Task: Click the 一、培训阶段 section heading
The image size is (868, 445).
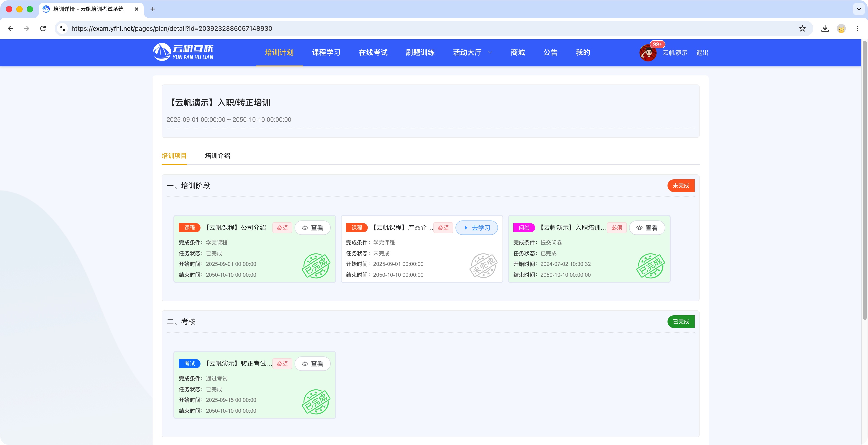Action: tap(188, 186)
